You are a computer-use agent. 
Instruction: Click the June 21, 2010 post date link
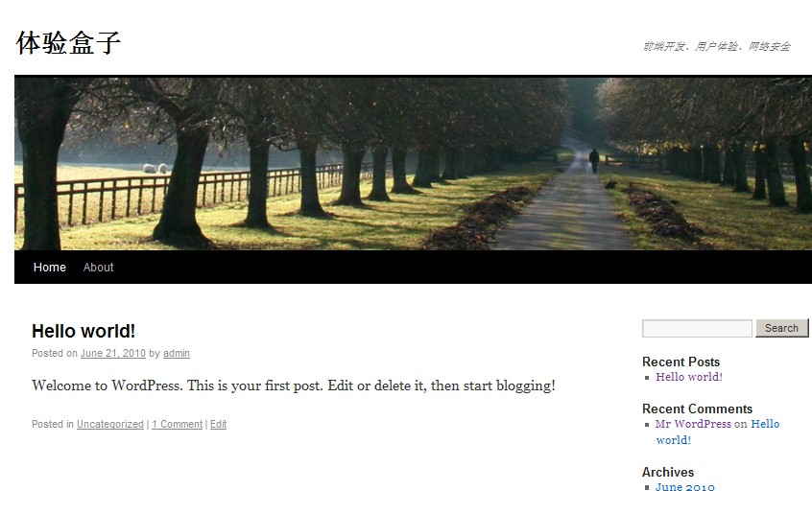pyautogui.click(x=113, y=353)
